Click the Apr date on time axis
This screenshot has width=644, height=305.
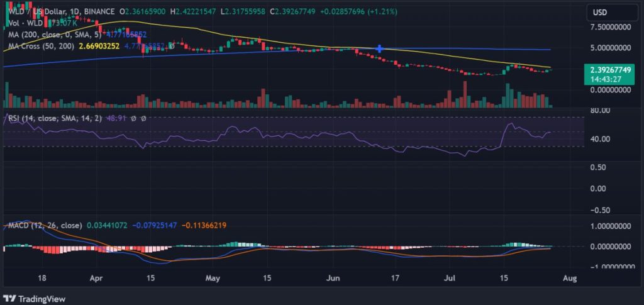click(96, 279)
